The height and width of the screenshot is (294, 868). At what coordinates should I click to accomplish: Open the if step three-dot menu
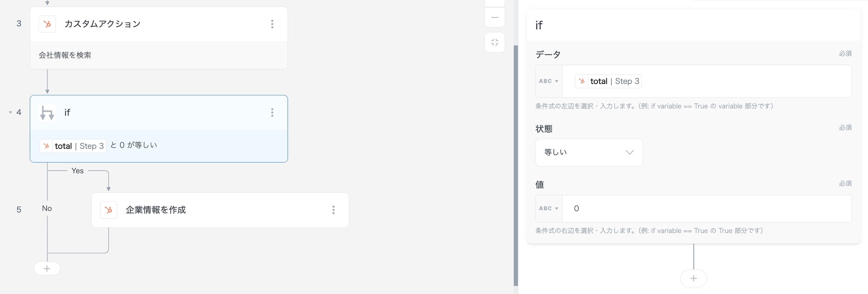coord(272,113)
